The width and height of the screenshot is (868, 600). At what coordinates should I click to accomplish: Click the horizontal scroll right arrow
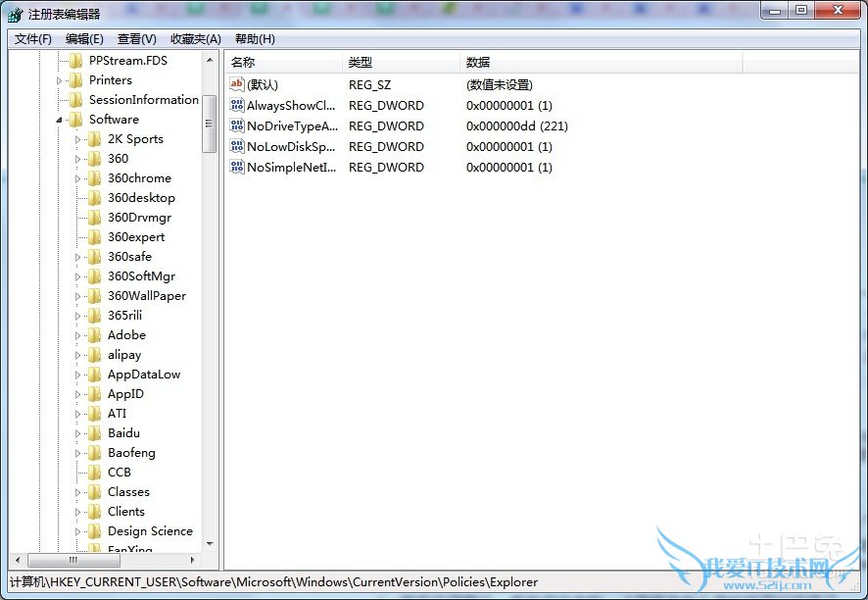[x=192, y=560]
